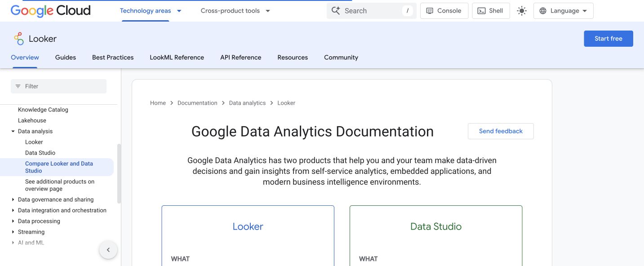Click the Shell terminal prompt icon
644x266 pixels.
click(x=481, y=11)
